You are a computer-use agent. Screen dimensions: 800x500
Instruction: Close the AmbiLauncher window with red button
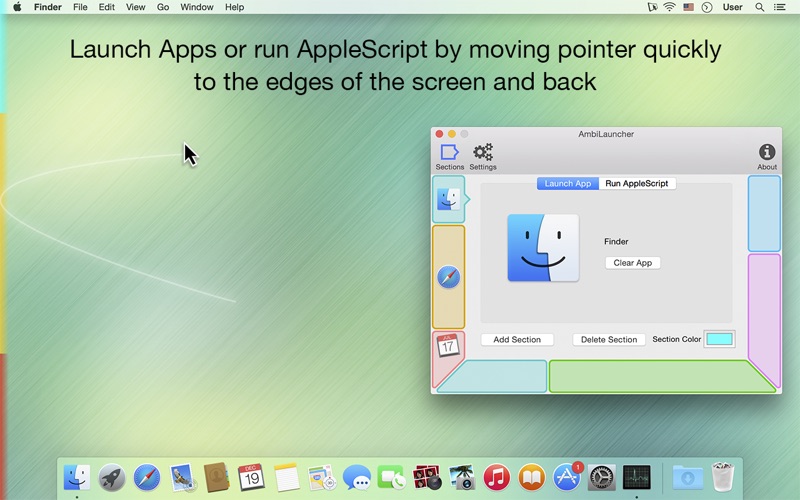pyautogui.click(x=439, y=134)
